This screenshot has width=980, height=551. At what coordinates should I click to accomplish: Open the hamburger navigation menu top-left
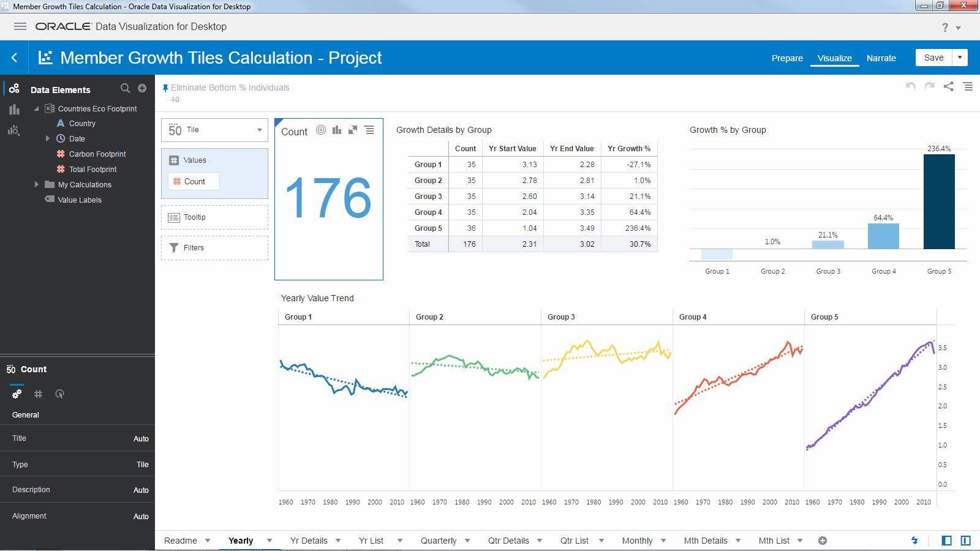click(x=20, y=26)
